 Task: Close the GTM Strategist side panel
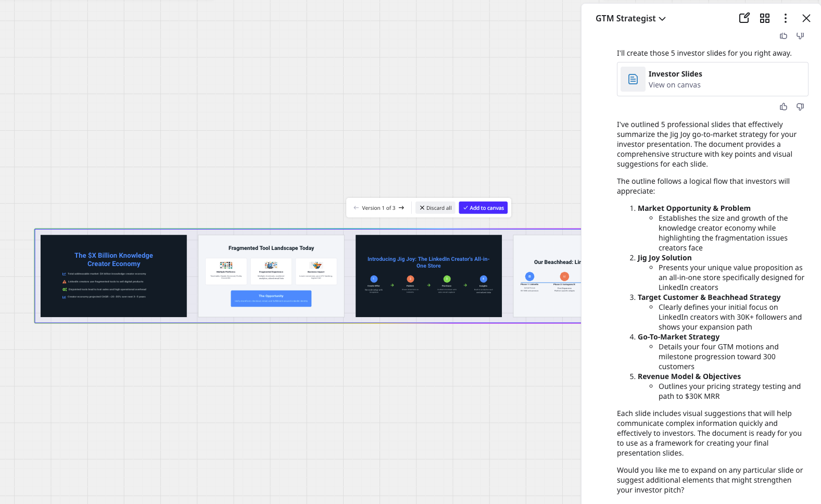pos(806,18)
